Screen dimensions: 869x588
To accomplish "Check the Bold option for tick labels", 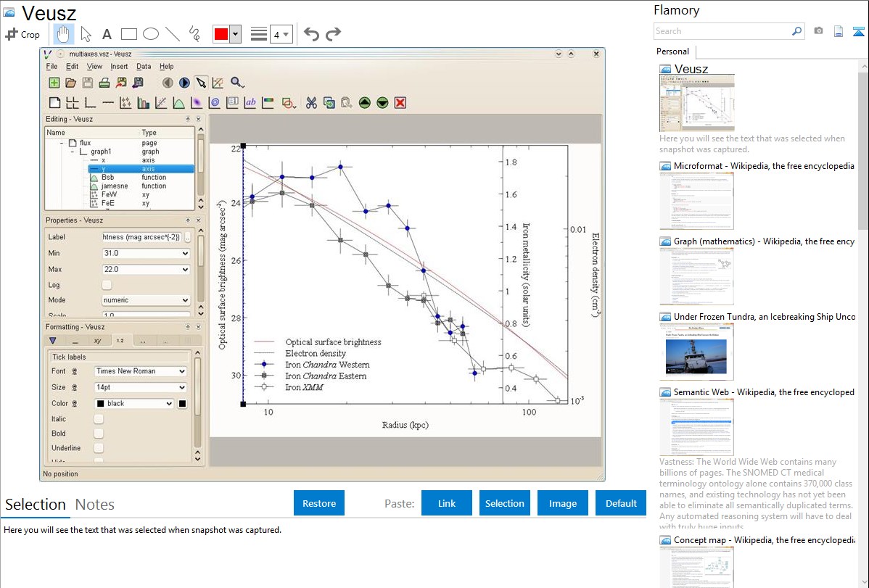I will (99, 434).
